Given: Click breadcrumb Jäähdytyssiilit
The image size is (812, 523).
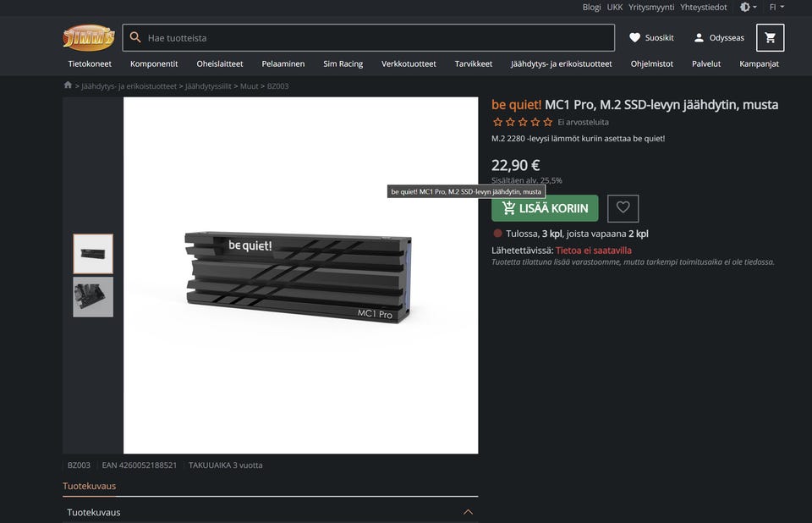Looking at the screenshot, I should [208, 86].
